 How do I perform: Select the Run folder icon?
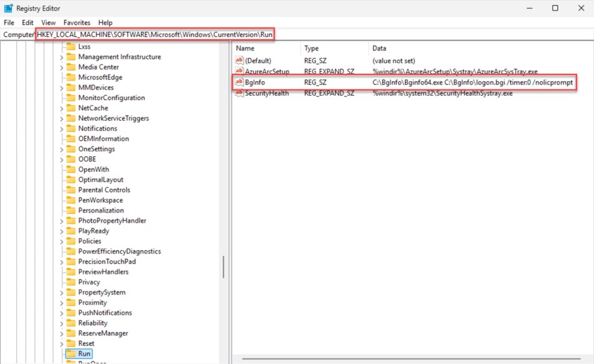tap(71, 353)
